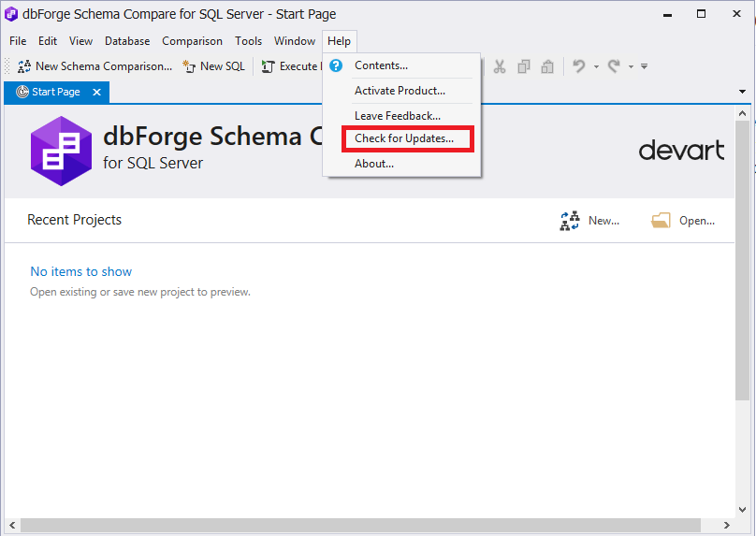
Task: Click the 'No items to show' link
Action: point(81,271)
